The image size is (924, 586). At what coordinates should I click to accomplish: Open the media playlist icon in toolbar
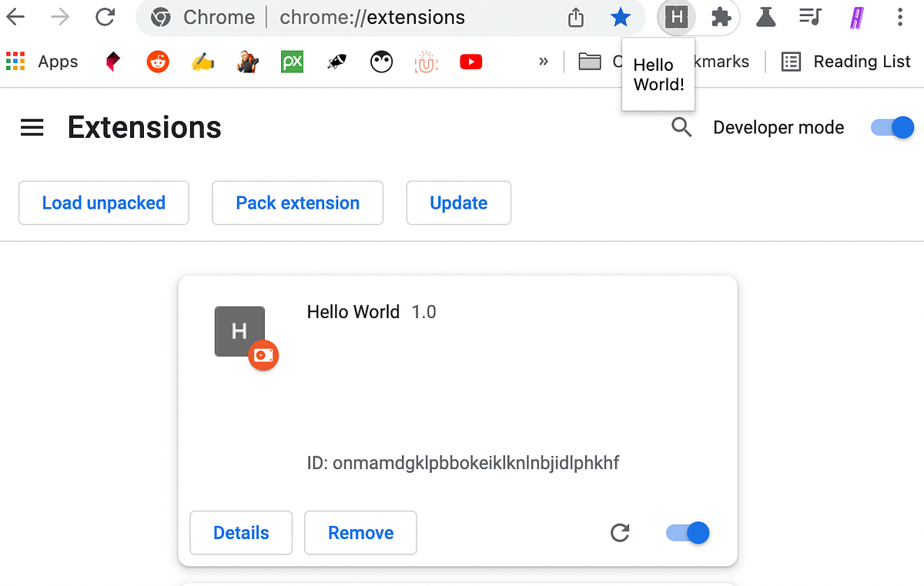pyautogui.click(x=810, y=17)
